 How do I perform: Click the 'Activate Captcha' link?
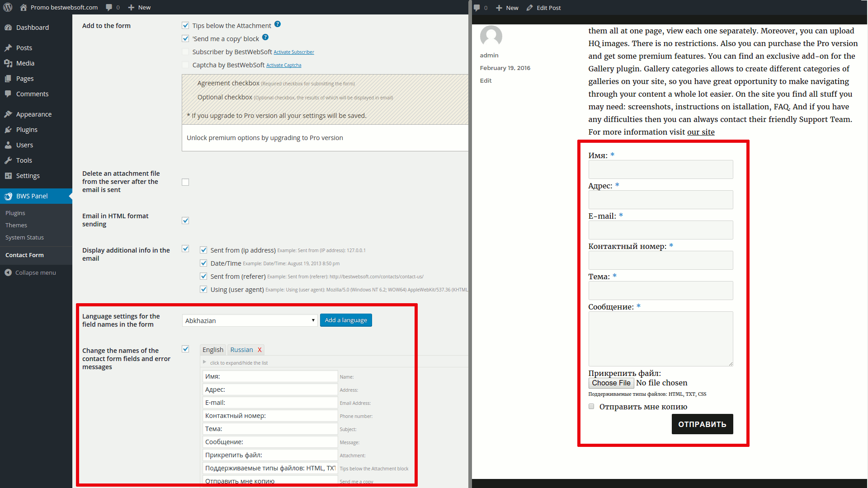[284, 66]
